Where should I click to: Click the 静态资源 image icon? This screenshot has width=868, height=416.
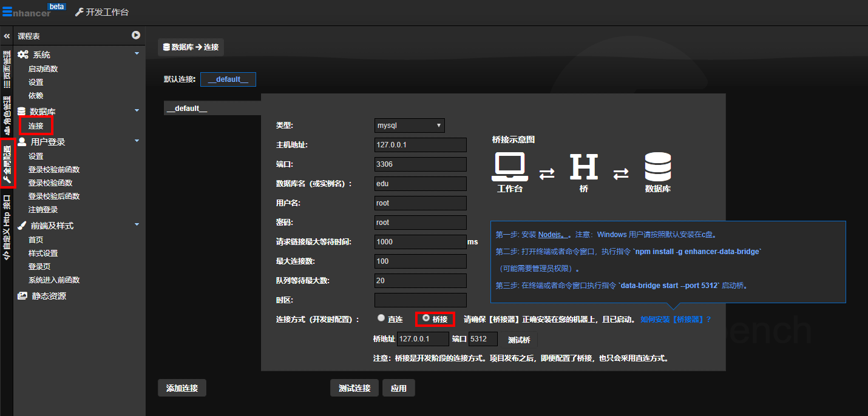[22, 296]
